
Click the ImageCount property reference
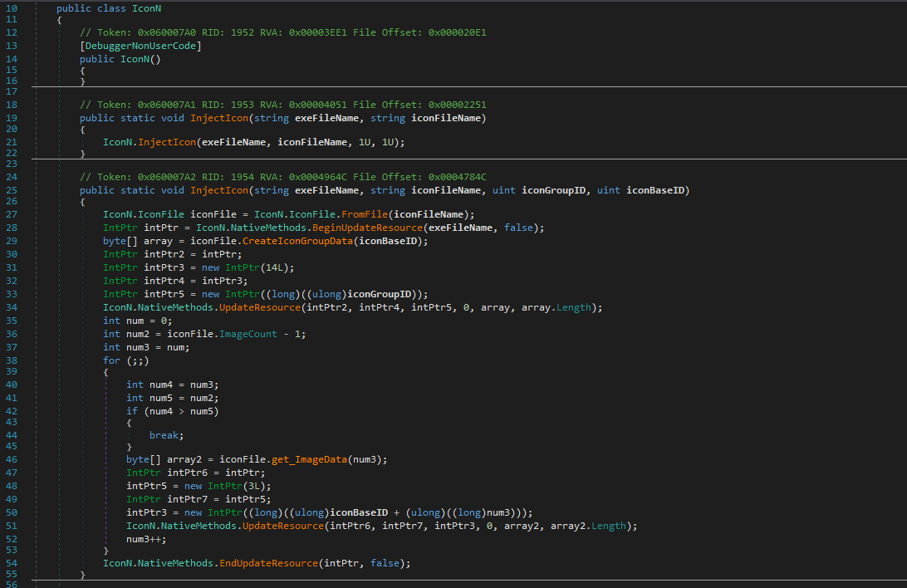click(218, 334)
